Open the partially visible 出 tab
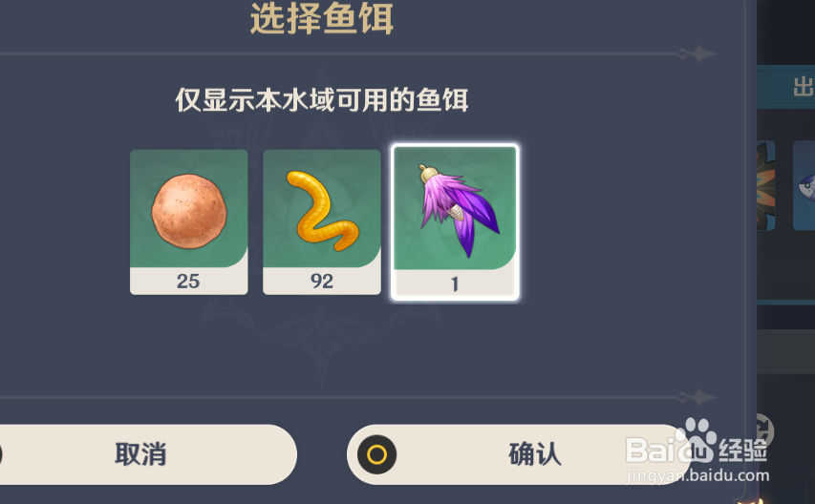The height and width of the screenshot is (504, 815). coord(803,88)
